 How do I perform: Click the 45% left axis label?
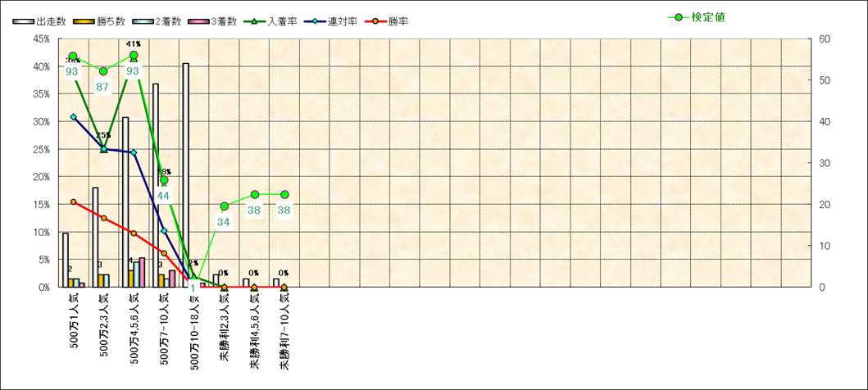pos(39,39)
